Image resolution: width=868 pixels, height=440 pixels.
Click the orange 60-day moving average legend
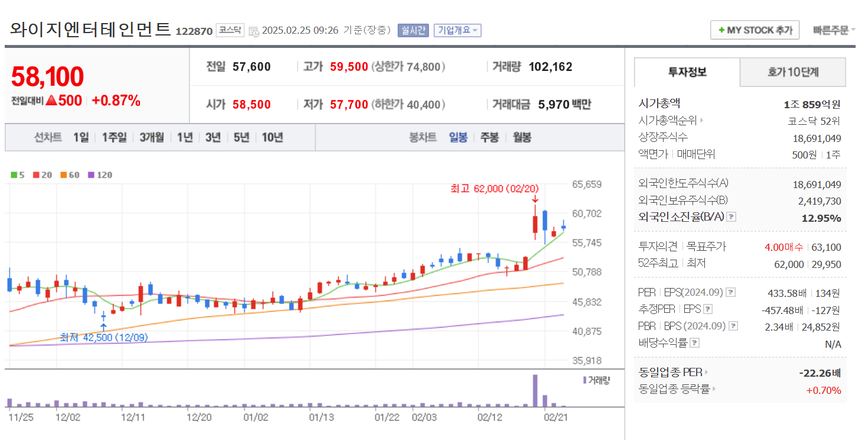(x=70, y=175)
